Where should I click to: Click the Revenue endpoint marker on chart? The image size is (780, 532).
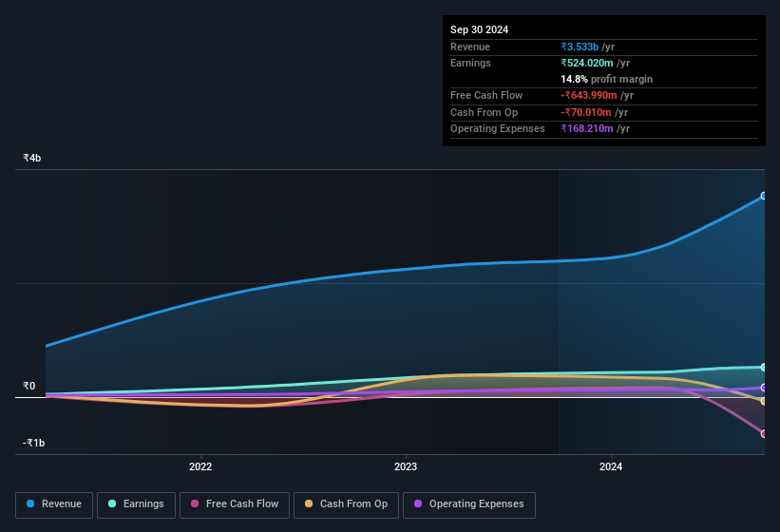pyautogui.click(x=764, y=196)
